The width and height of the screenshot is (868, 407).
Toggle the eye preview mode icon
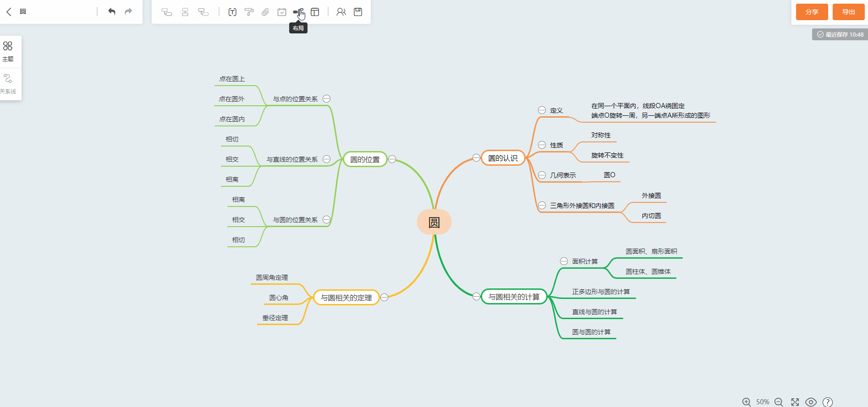811,402
